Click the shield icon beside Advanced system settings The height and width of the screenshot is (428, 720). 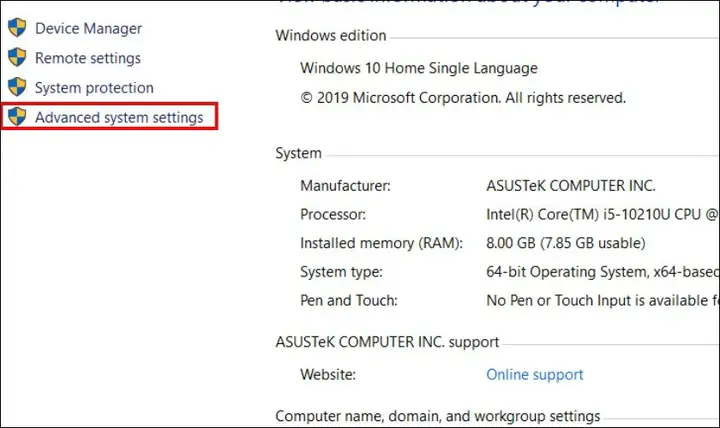17,117
